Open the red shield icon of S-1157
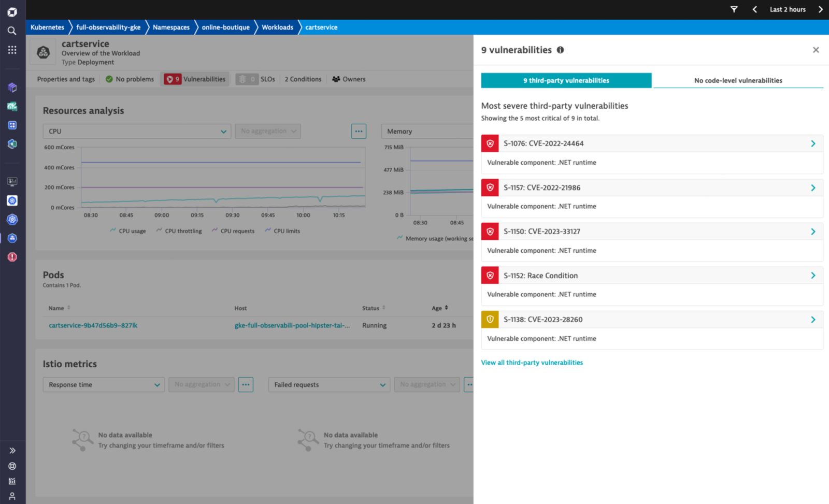 point(490,188)
